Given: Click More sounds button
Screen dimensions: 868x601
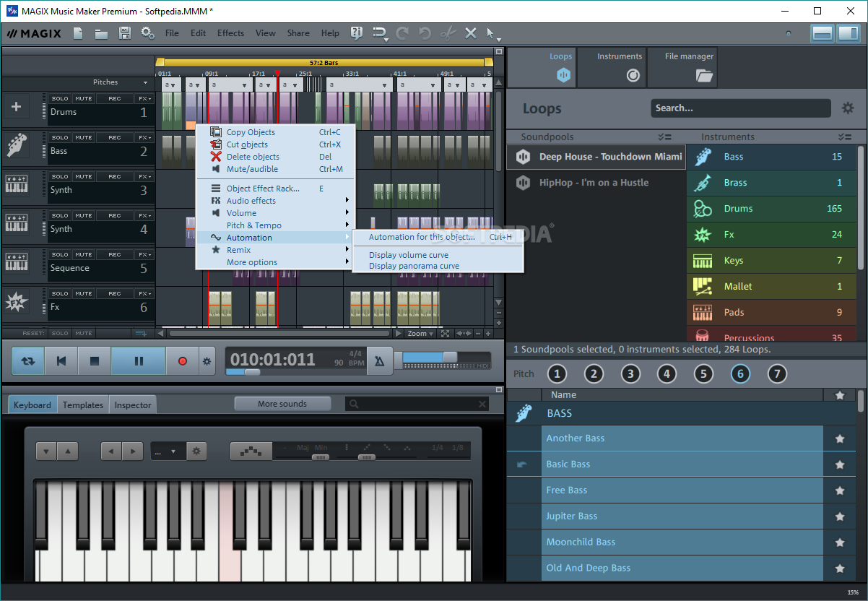Looking at the screenshot, I should 282,404.
